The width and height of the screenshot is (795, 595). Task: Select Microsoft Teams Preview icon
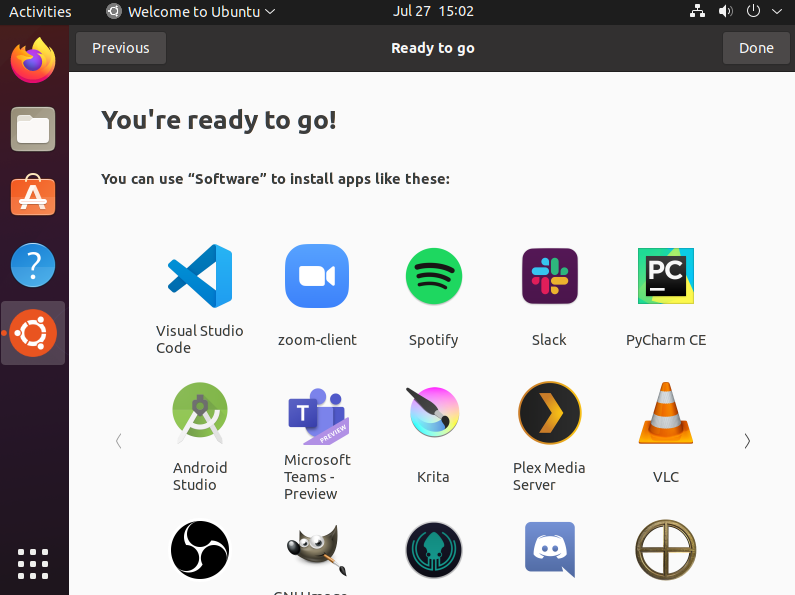(x=318, y=416)
